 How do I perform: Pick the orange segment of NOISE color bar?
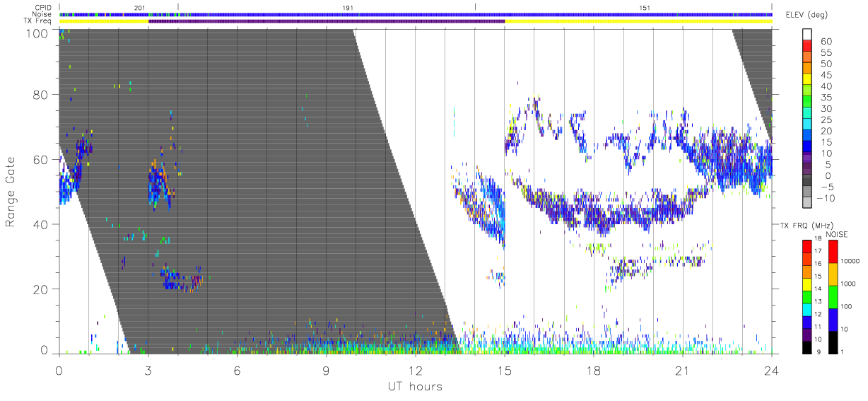click(833, 273)
